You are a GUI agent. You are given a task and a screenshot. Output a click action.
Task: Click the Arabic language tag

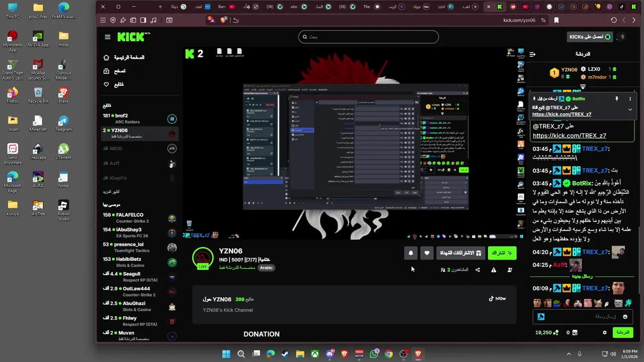pos(266,268)
